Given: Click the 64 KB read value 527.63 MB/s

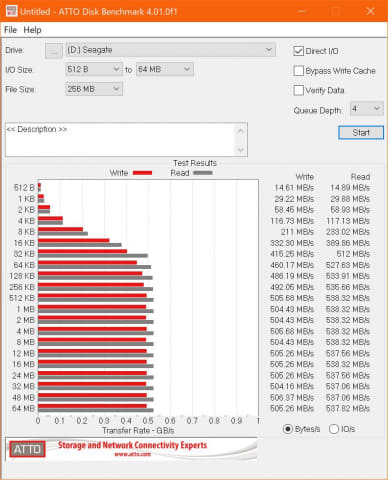Looking at the screenshot, I should pyautogui.click(x=348, y=265).
